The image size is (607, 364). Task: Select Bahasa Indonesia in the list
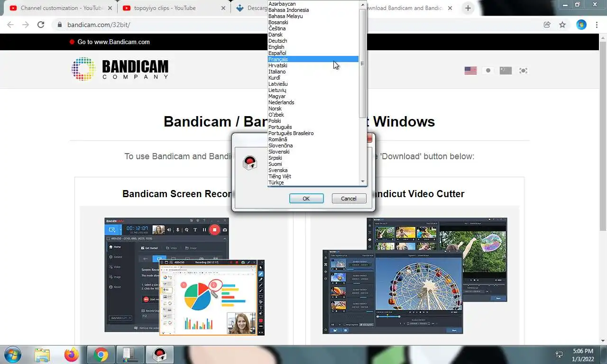(313, 10)
